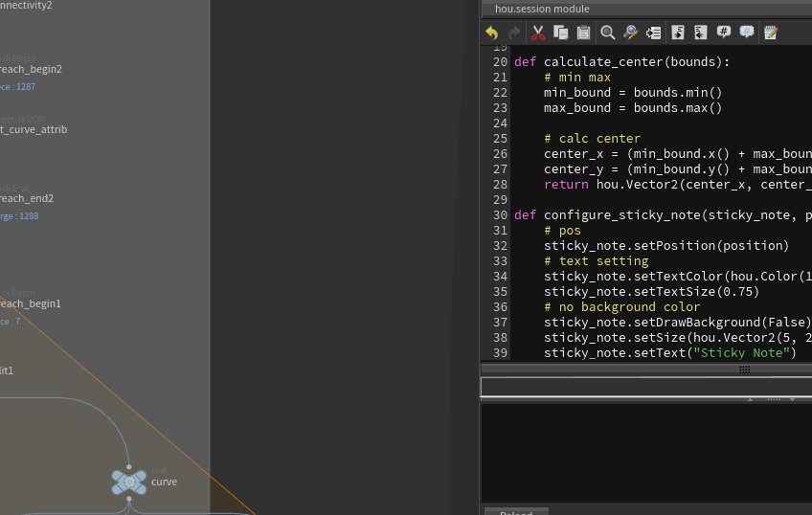Click the green "Sticky Note" string literal
812x515 pixels.
pyautogui.click(x=741, y=353)
